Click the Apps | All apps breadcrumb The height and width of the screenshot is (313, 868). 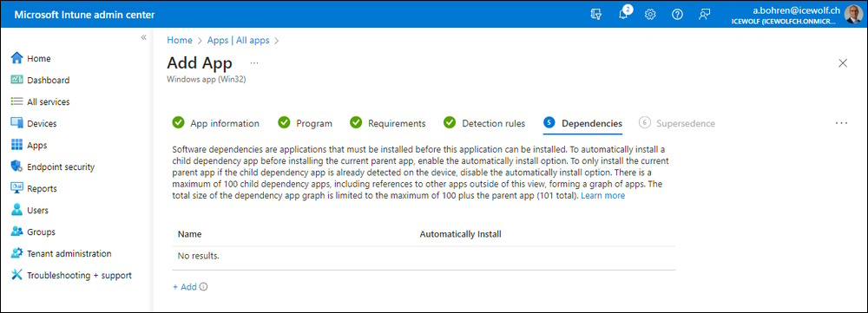(x=238, y=41)
